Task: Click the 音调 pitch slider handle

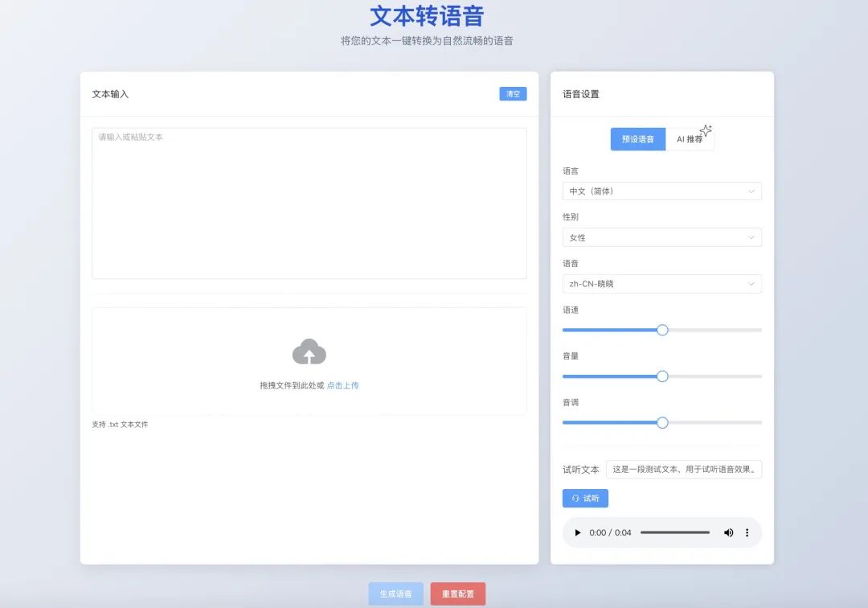Action: (x=661, y=422)
